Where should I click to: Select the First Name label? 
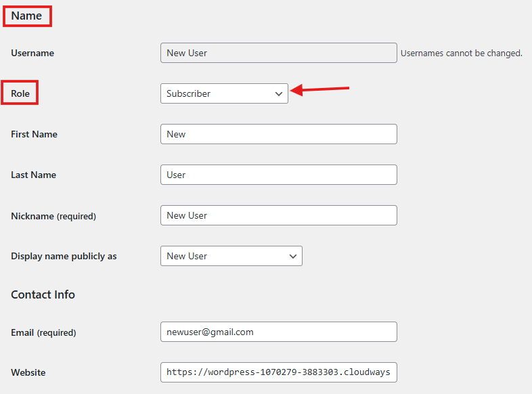click(34, 134)
